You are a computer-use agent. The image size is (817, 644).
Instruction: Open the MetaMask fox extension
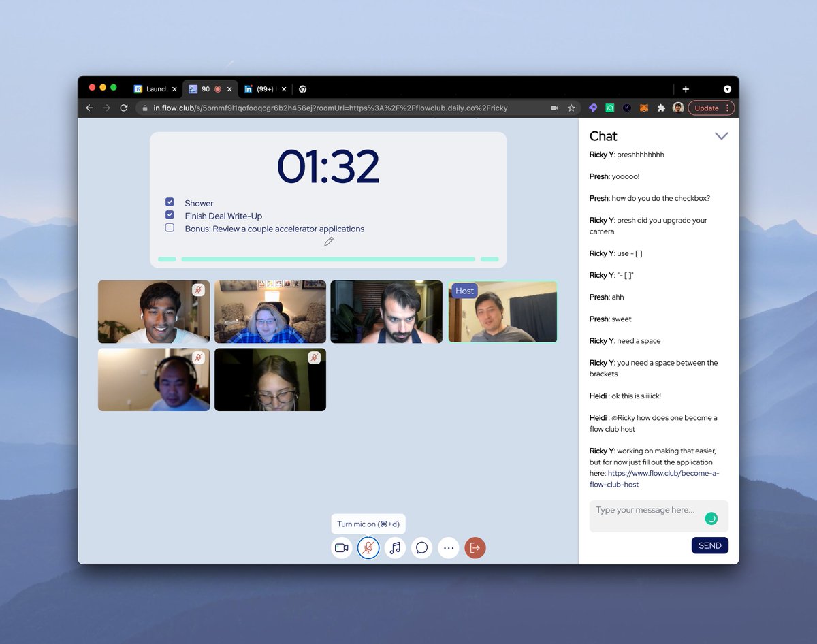point(644,108)
